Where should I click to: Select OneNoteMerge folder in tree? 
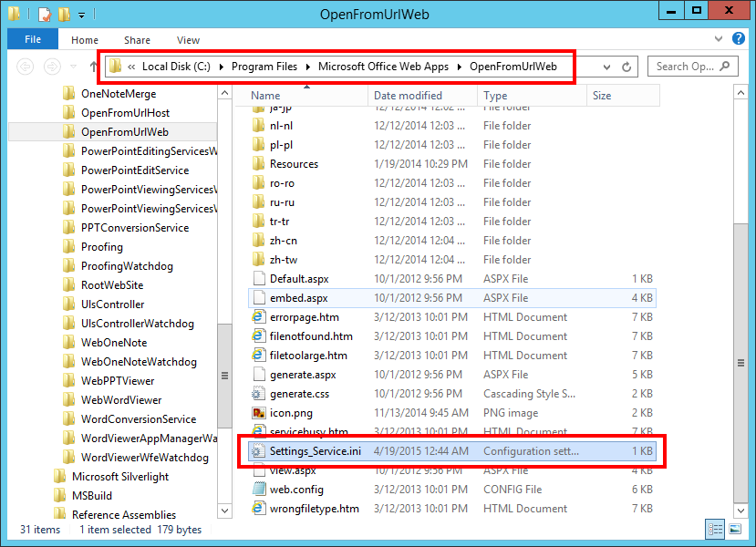[x=119, y=94]
